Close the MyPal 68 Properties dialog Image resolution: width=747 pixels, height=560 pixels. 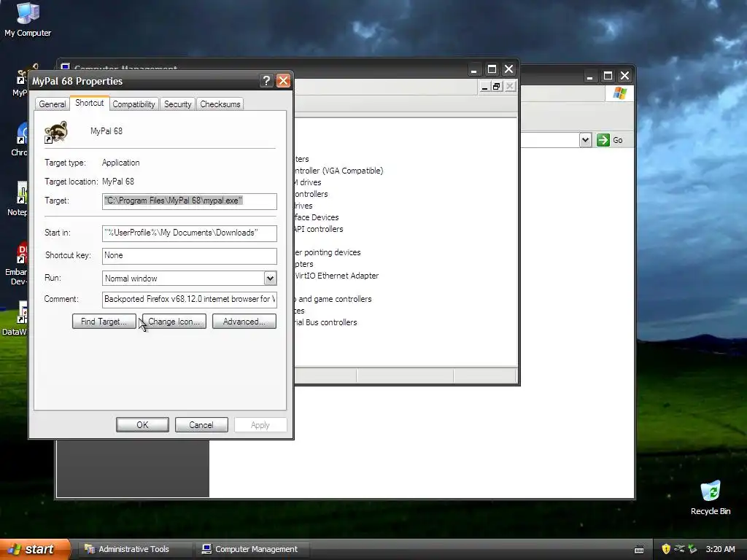point(284,81)
